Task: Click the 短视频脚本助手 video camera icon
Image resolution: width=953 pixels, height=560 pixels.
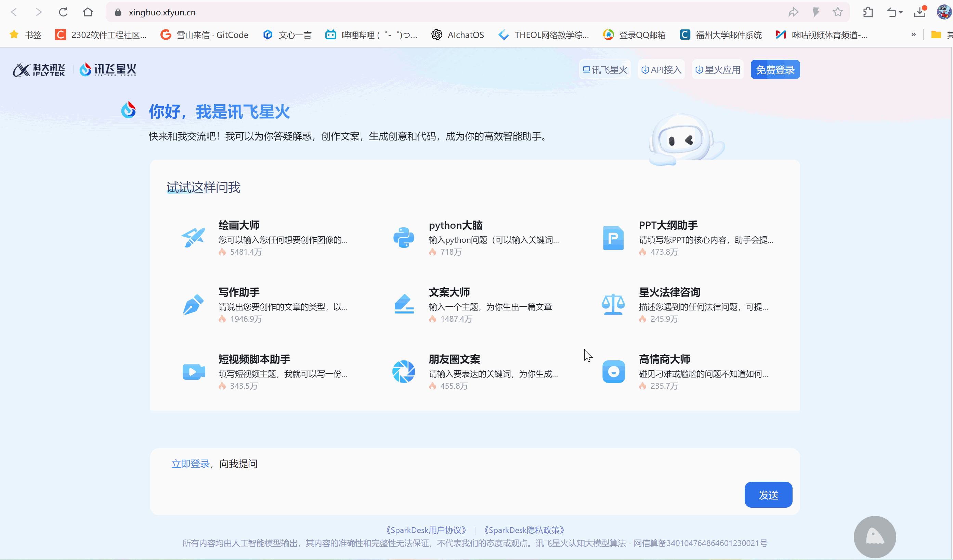Action: coord(194,371)
